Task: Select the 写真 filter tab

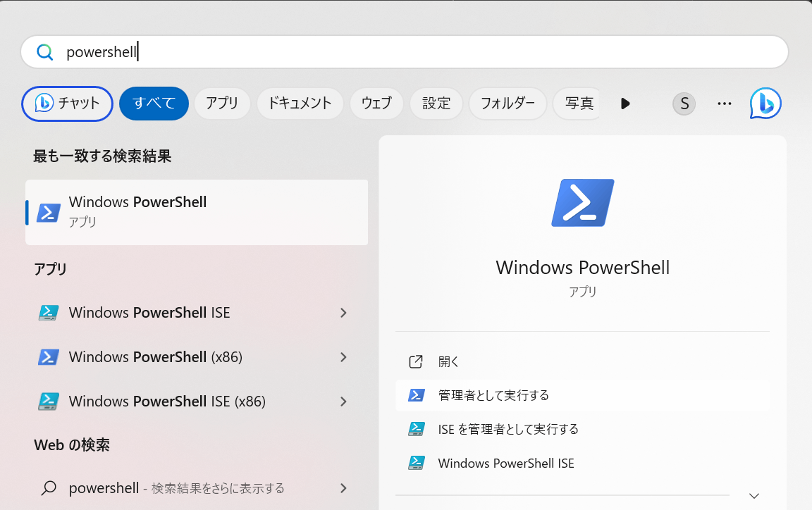Action: click(x=577, y=104)
